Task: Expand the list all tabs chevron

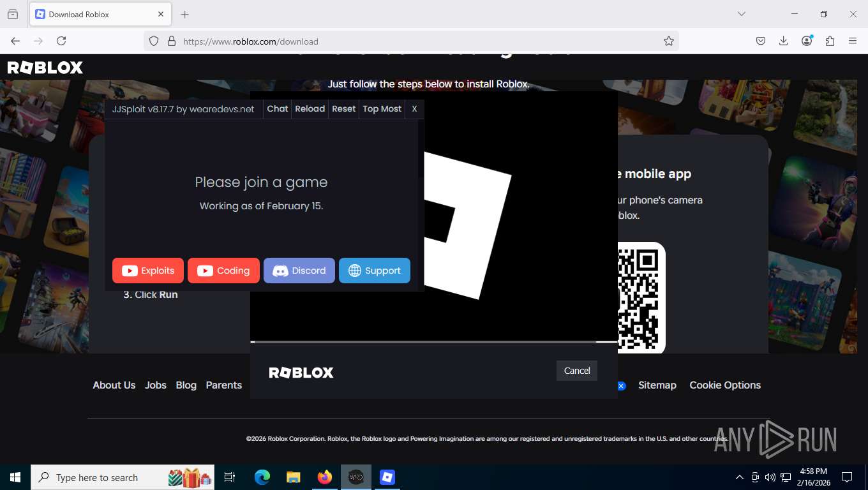Action: (x=741, y=14)
